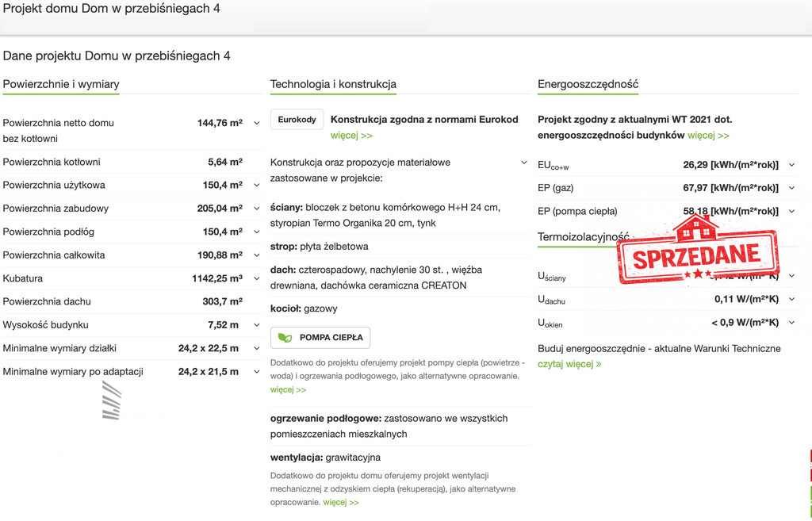Open the POMPA CIEPŁA button
This screenshot has height=521, width=812.
tap(320, 338)
